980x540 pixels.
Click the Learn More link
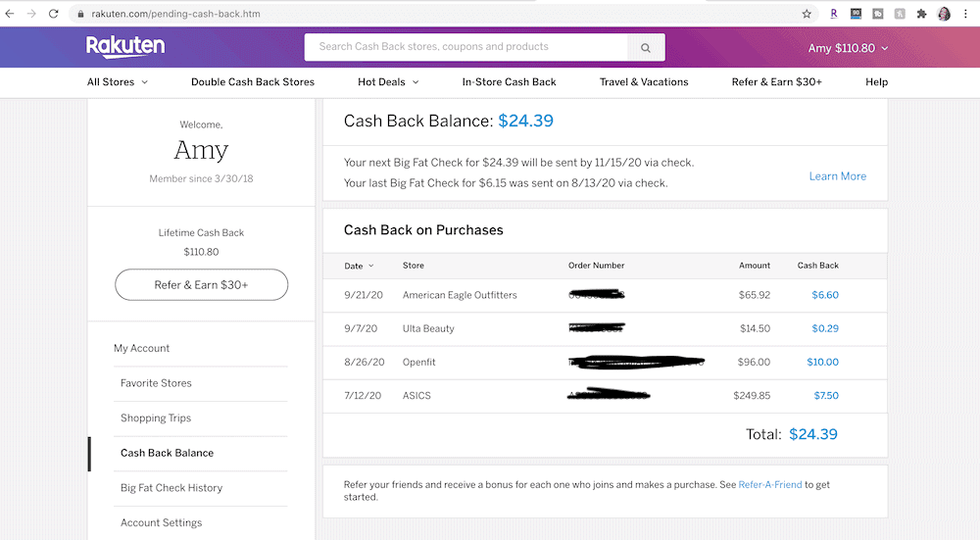pyautogui.click(x=838, y=176)
